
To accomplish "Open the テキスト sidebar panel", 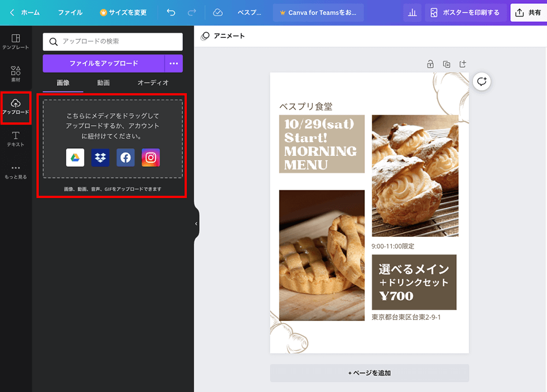I will point(16,139).
